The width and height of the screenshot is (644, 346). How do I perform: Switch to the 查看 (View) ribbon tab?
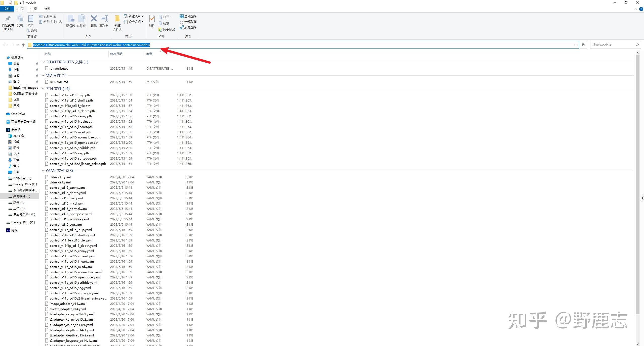click(x=47, y=9)
